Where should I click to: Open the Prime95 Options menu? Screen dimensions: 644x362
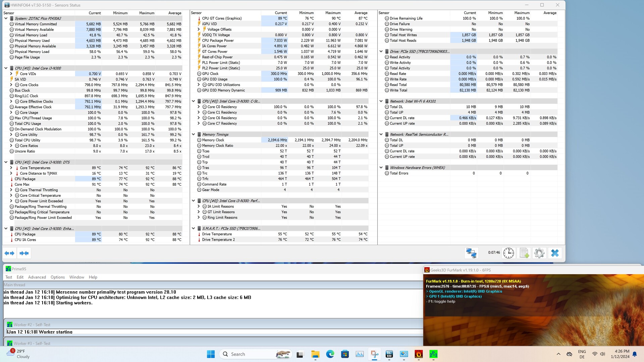(x=58, y=277)
